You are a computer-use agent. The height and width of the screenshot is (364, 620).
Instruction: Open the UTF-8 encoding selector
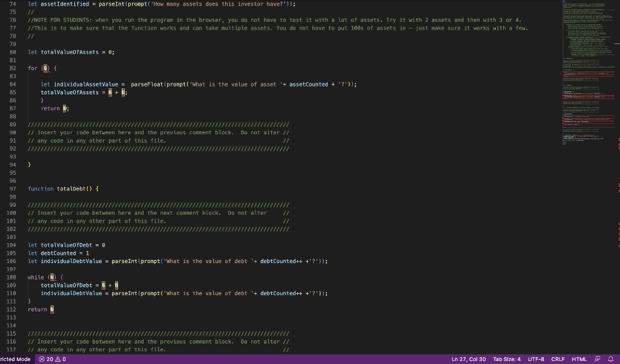coord(535,359)
